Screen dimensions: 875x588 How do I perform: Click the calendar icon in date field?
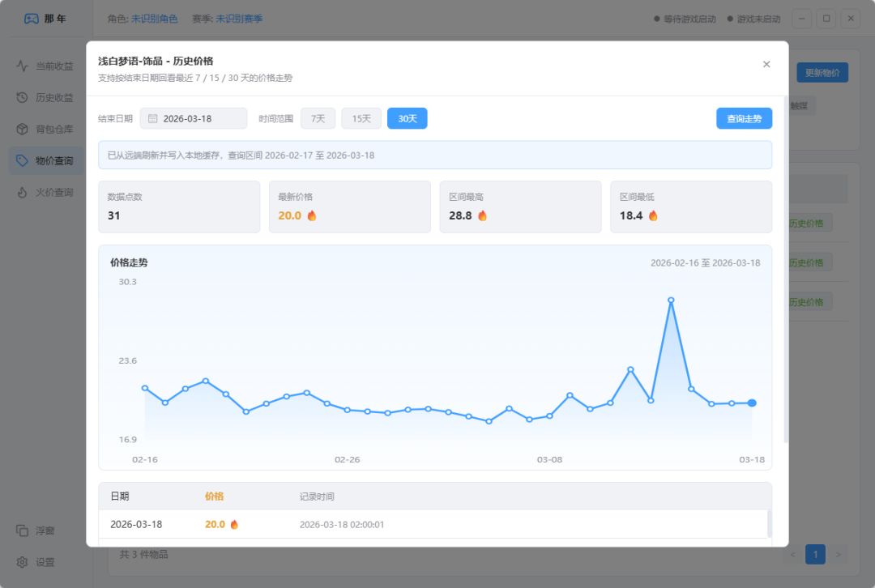tap(152, 118)
